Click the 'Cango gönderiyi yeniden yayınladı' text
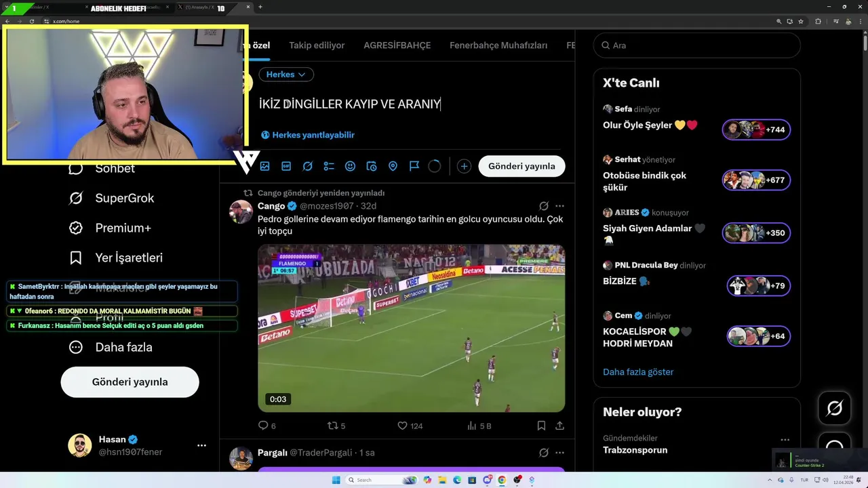The width and height of the screenshot is (868, 488). tap(321, 193)
